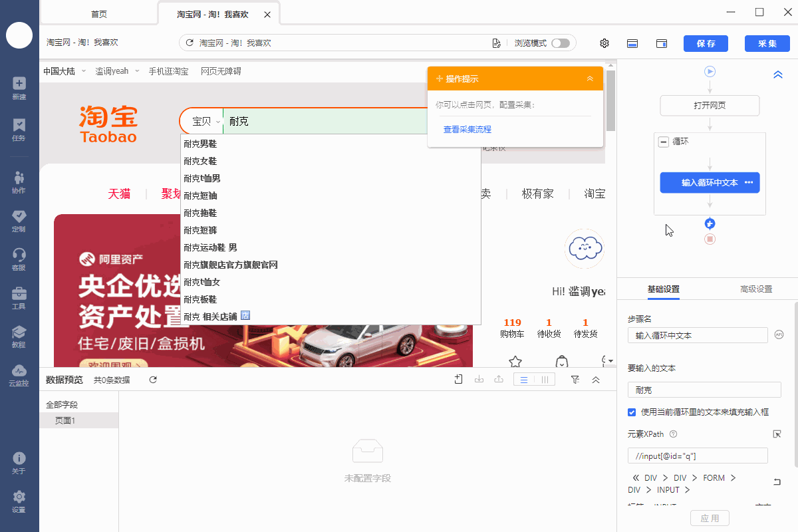Uncheck 使用当前循环里的文本来填充输入框 checkbox

[x=632, y=412]
